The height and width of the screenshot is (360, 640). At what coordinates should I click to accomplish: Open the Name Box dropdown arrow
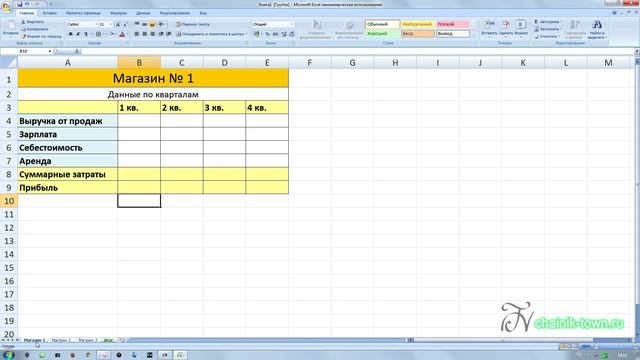pos(50,51)
